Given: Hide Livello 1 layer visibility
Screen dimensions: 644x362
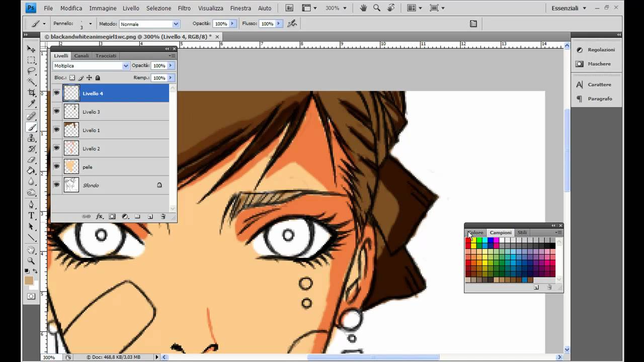Looking at the screenshot, I should 56,130.
